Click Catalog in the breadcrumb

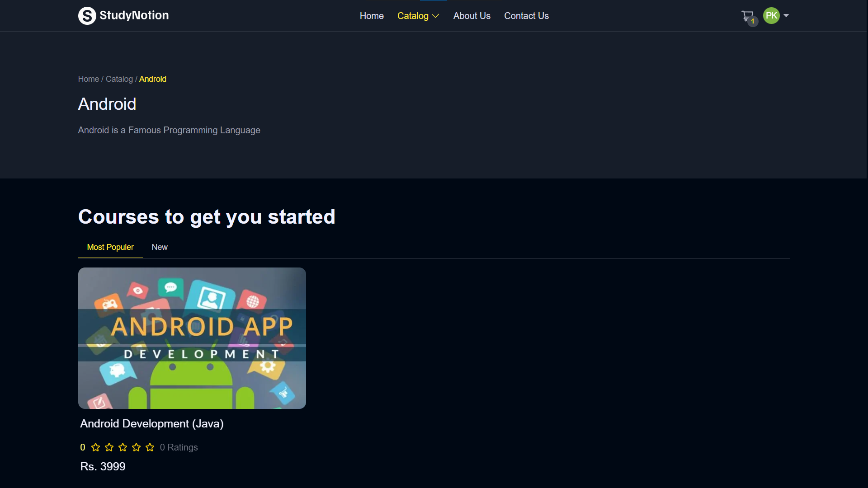click(x=119, y=79)
